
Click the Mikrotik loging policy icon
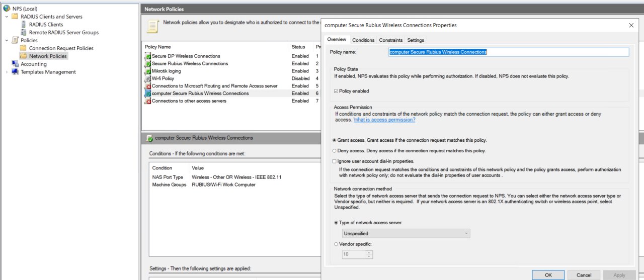point(147,71)
